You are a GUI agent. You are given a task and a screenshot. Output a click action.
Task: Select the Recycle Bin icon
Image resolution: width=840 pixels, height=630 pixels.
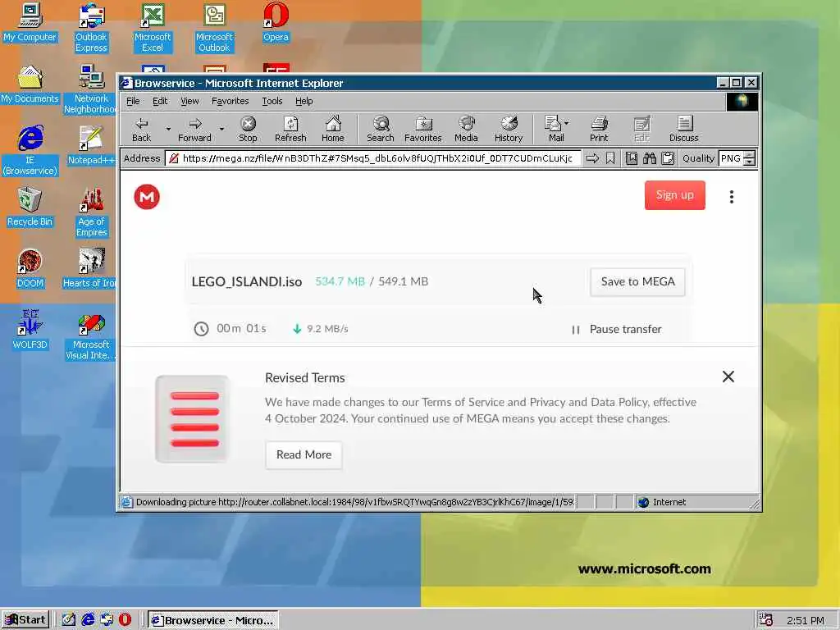[x=30, y=208]
